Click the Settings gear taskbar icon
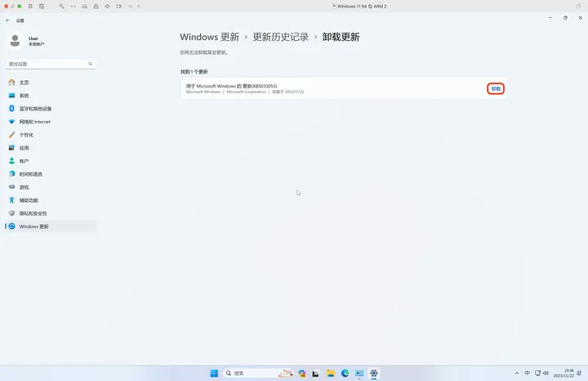 coord(374,373)
